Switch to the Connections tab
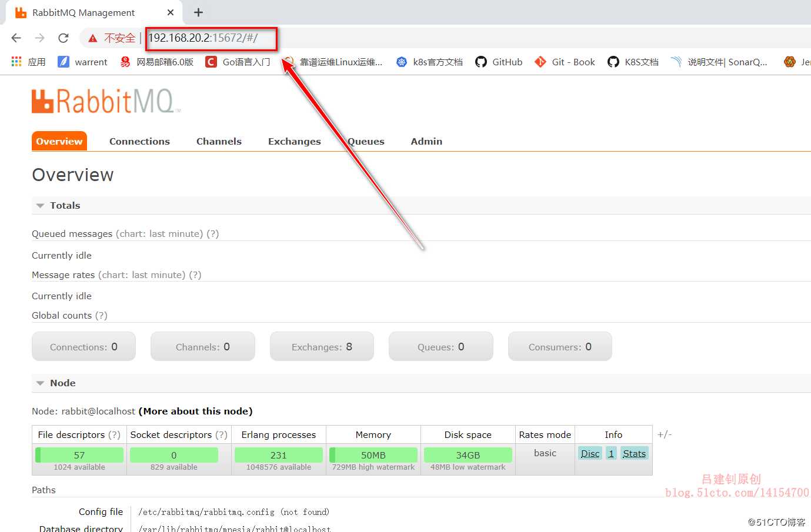Viewport: 811px width, 532px height. coord(139,141)
